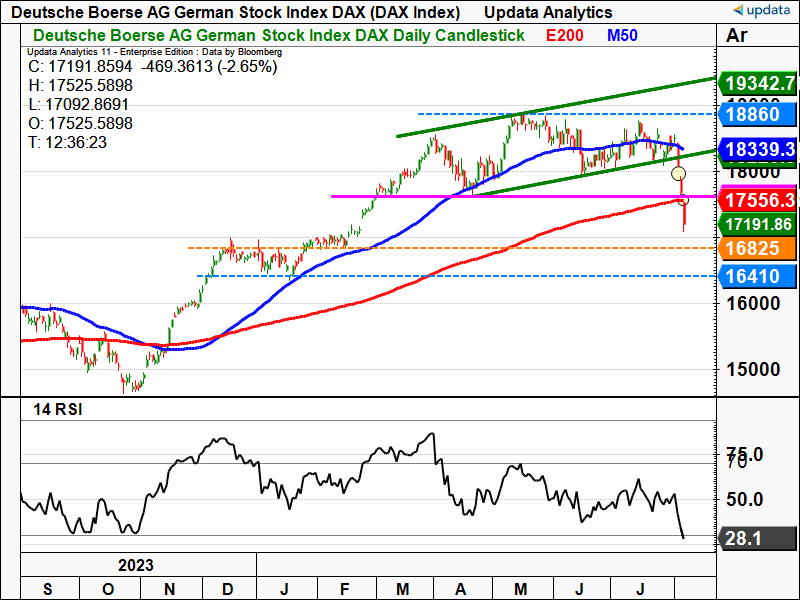The image size is (800, 600).
Task: Click the open value O: 17525.5898
Action: (81, 123)
